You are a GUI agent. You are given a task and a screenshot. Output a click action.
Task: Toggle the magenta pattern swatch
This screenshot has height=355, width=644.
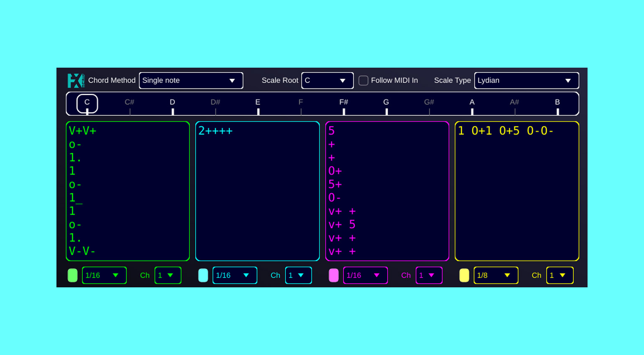point(334,275)
